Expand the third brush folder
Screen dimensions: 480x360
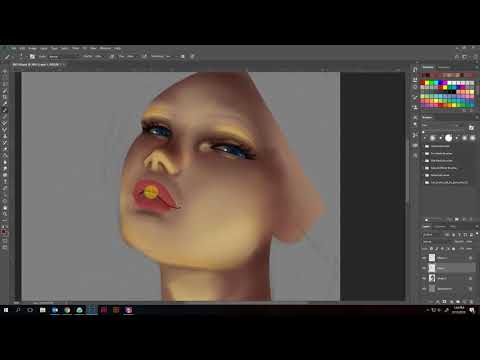click(x=427, y=161)
